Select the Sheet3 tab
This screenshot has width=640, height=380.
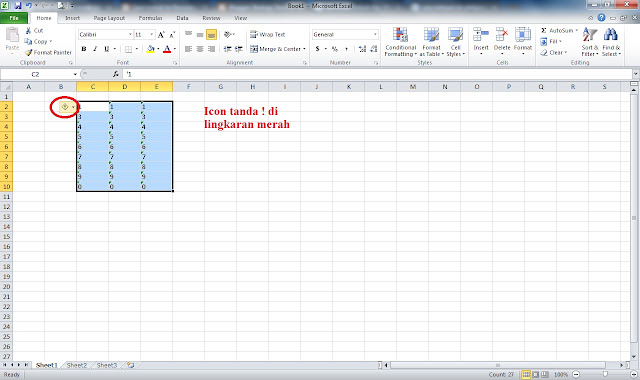tap(107, 365)
